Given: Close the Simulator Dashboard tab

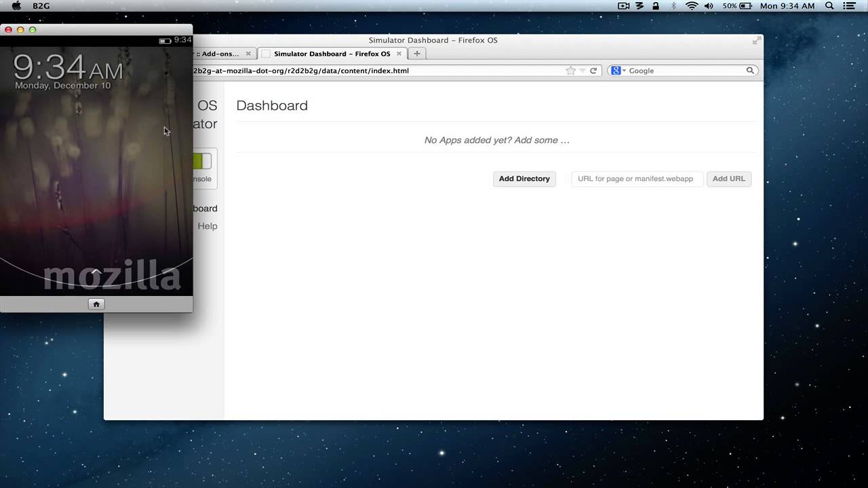Looking at the screenshot, I should [x=399, y=54].
